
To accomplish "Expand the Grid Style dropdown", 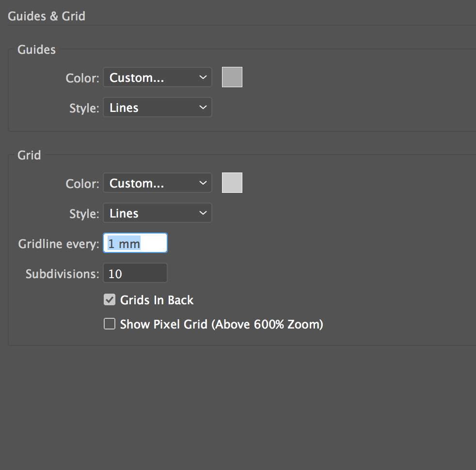I will 157,213.
